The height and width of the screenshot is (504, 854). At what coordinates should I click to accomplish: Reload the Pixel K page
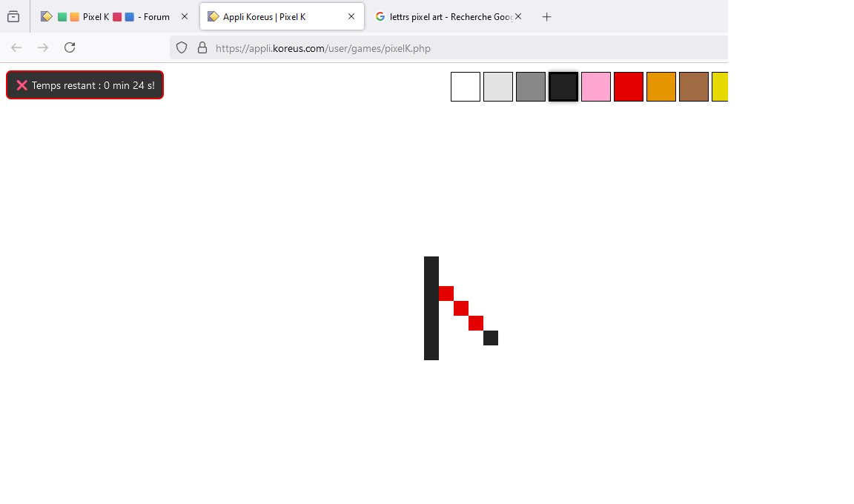[x=70, y=47]
